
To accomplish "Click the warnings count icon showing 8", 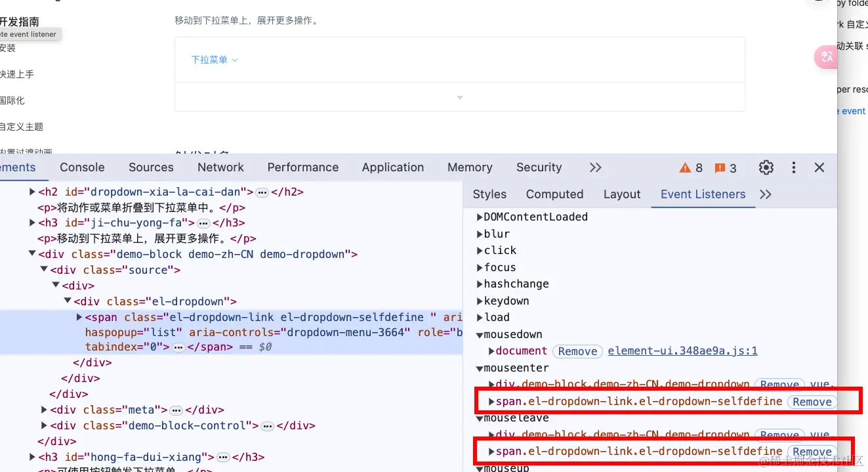I will pyautogui.click(x=691, y=168).
